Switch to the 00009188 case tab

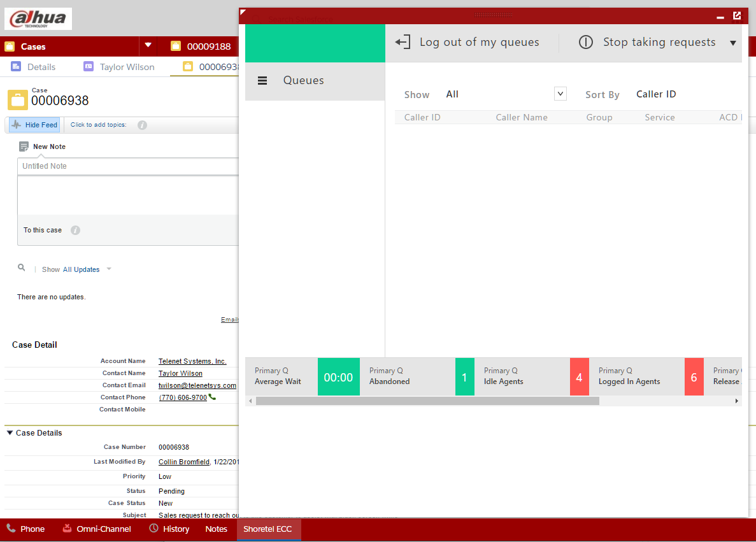[x=201, y=46]
